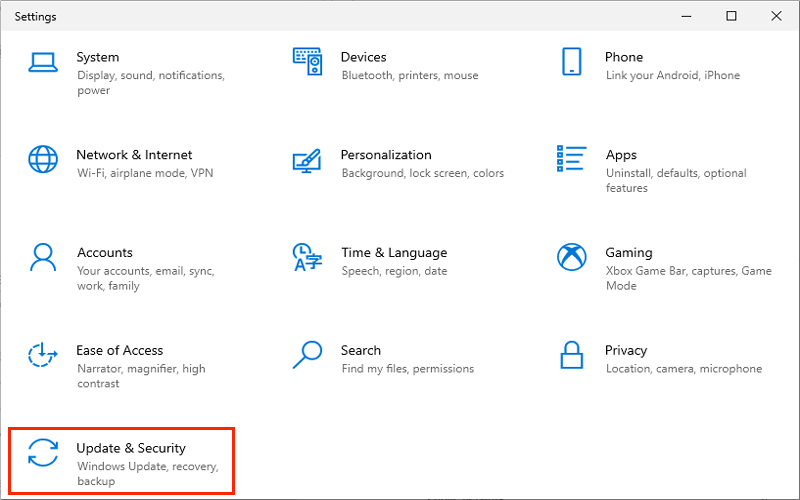This screenshot has height=500, width=800.
Task: Click 'Link your Android, iPhone' text
Action: click(673, 76)
